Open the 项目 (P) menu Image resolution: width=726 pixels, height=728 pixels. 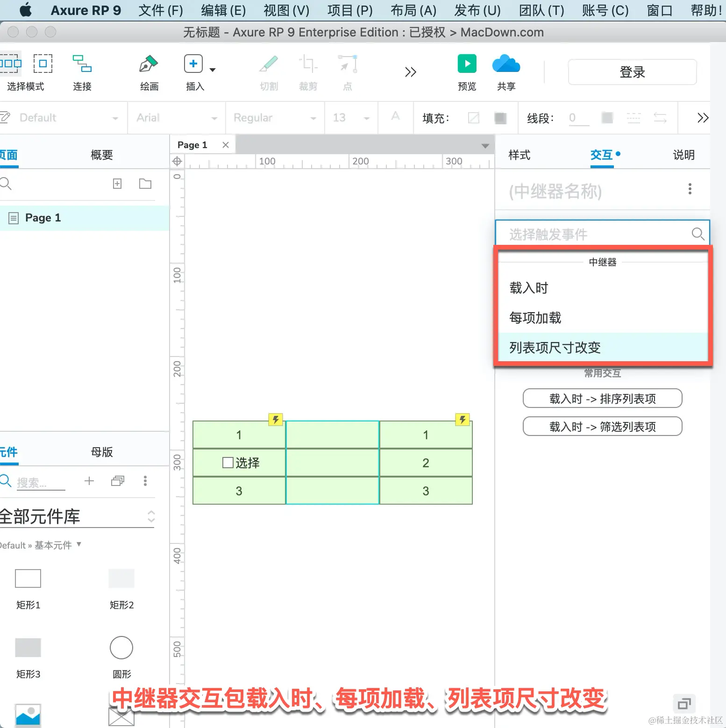(x=350, y=10)
